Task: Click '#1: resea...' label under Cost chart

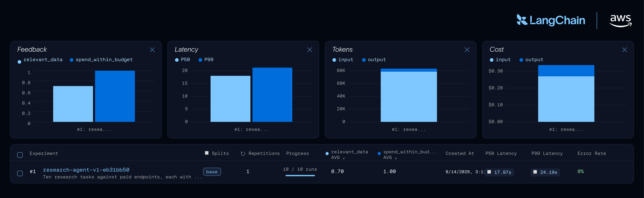Action: click(x=566, y=129)
